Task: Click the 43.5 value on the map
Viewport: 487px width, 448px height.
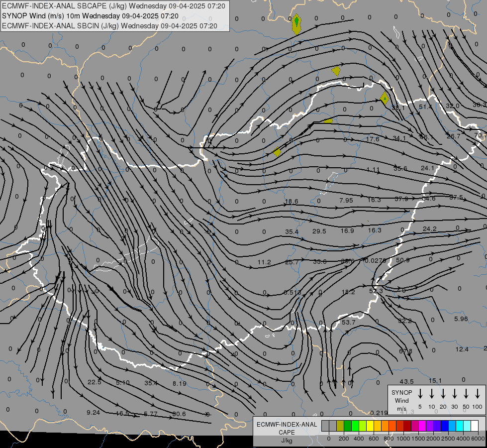Action: [406, 381]
